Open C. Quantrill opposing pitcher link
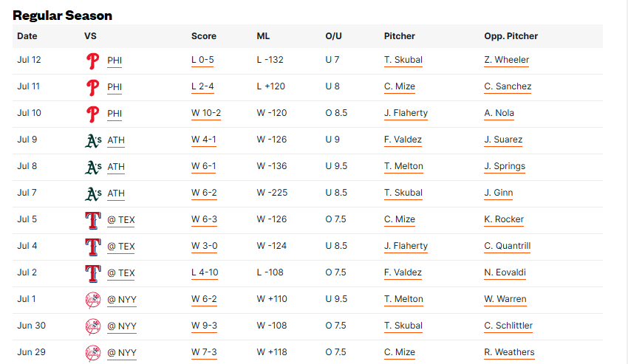 (508, 246)
